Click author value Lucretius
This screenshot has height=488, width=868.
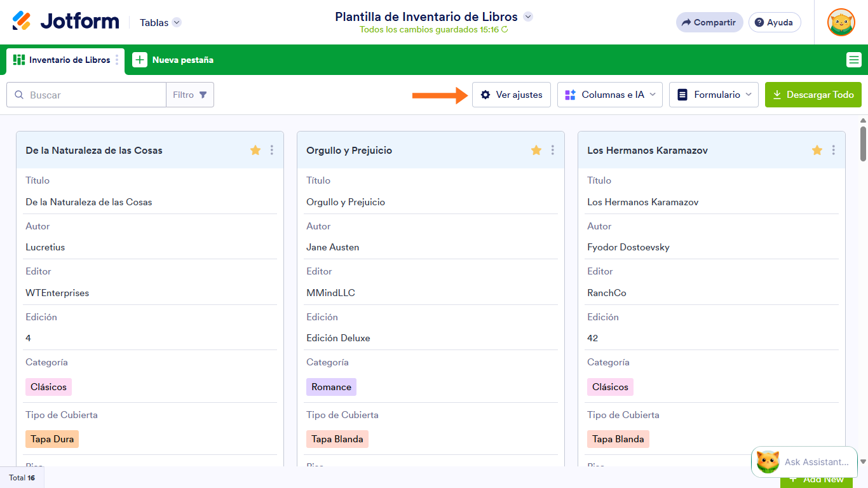[45, 247]
